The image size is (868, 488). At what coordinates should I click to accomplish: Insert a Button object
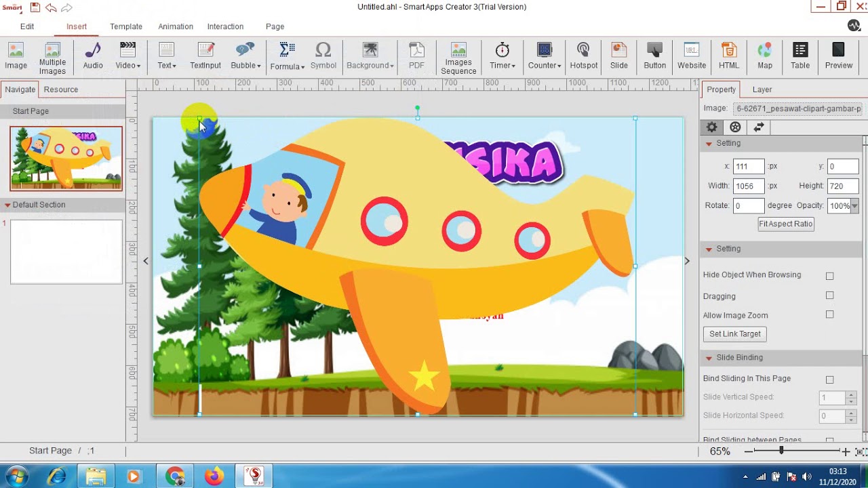(654, 56)
